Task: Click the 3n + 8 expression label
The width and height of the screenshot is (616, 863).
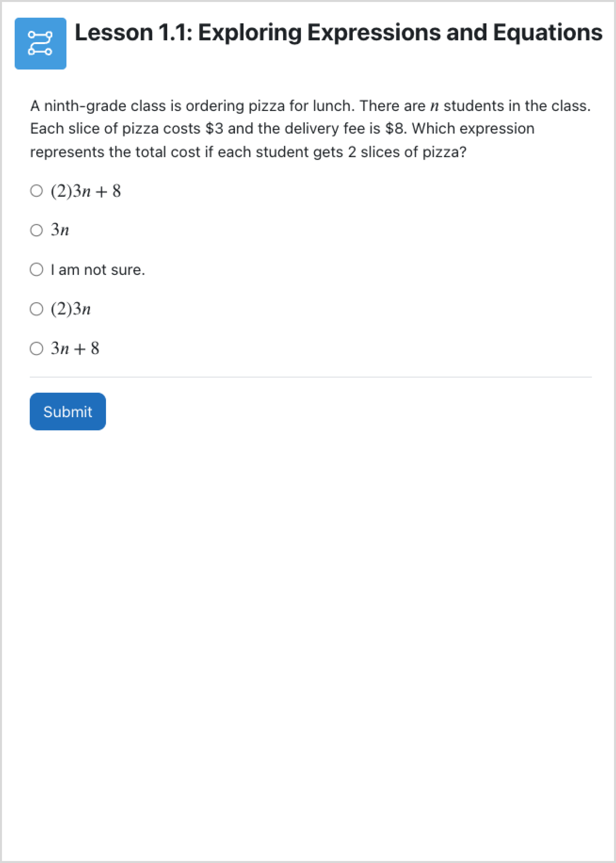Action: (75, 348)
